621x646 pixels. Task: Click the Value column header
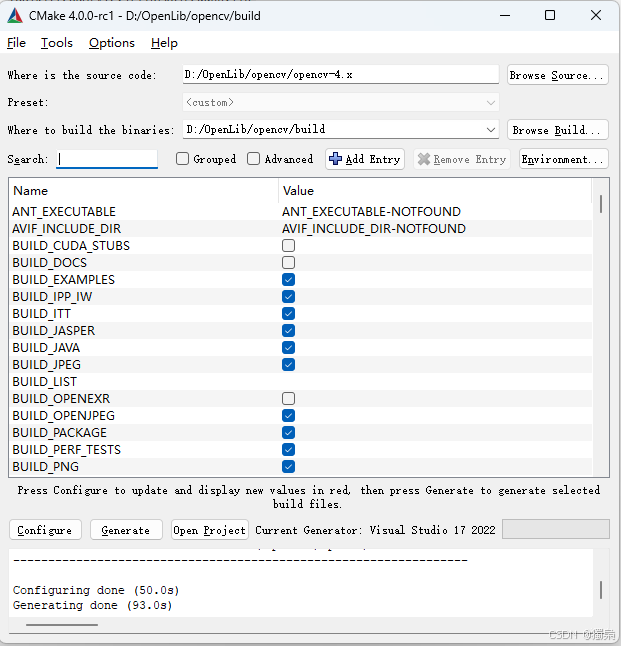pyautogui.click(x=435, y=191)
